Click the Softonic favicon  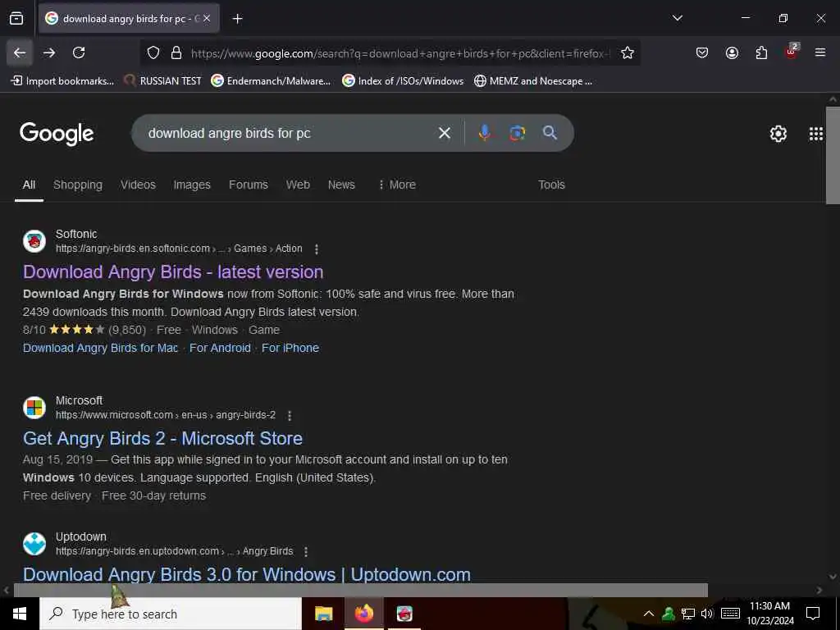coord(34,241)
